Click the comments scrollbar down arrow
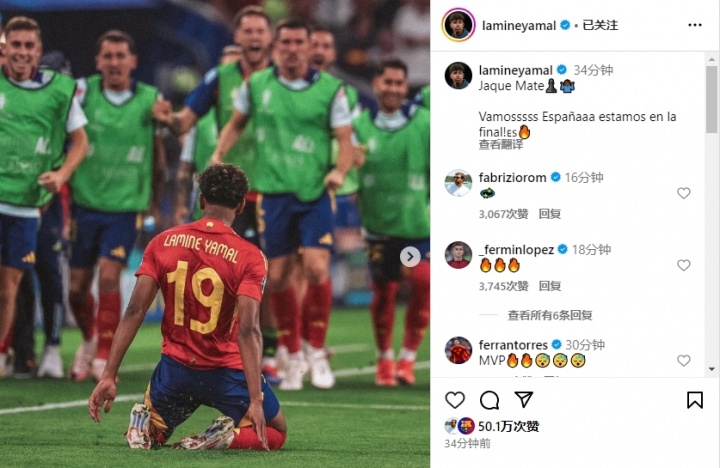720x468 pixels. click(x=712, y=369)
